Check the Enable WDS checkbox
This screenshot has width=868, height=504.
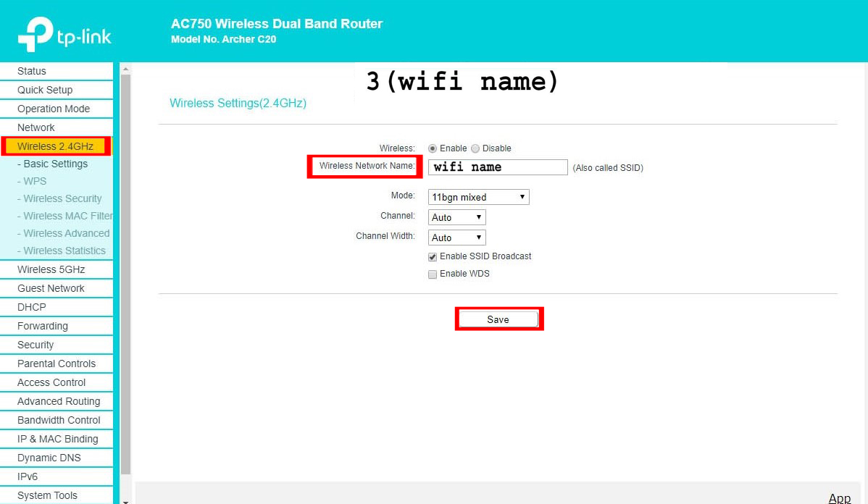tap(433, 274)
